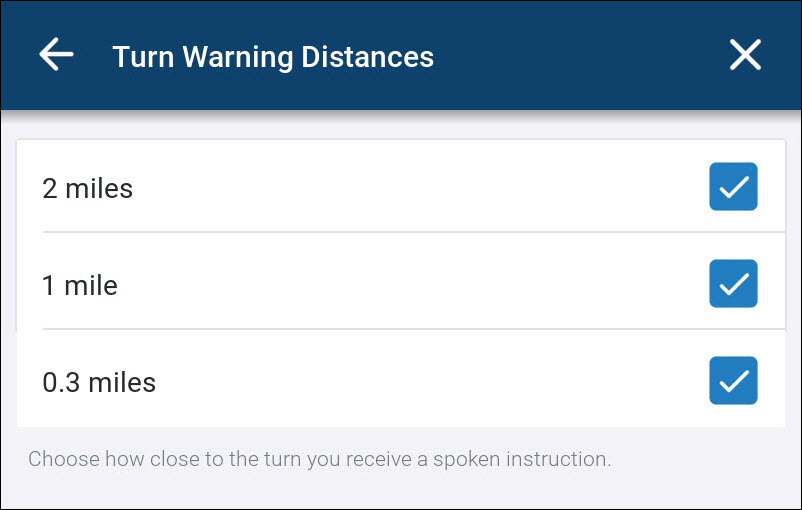Tap the "0.3 miles" option text
The height and width of the screenshot is (510, 802).
coord(99,382)
